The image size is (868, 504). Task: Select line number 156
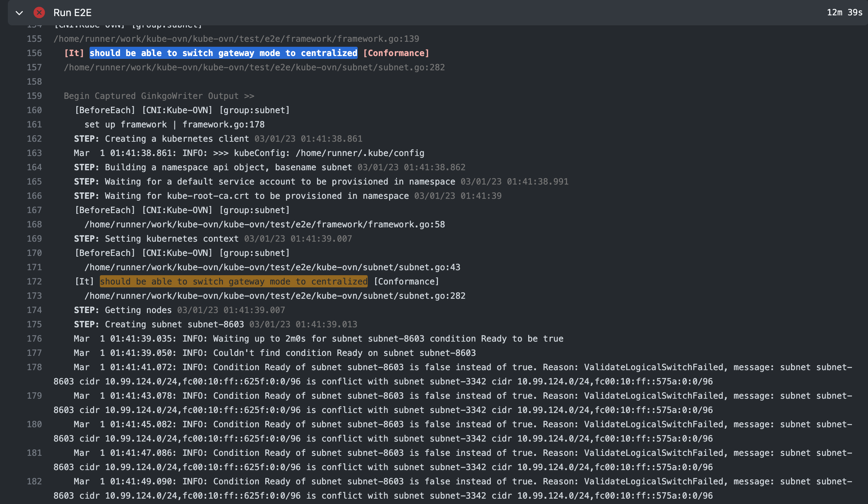pos(34,53)
